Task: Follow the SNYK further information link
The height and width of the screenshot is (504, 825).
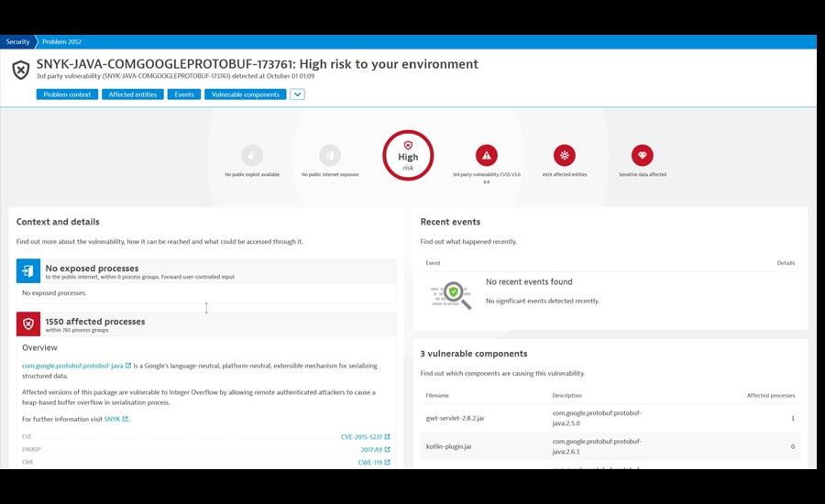Action: point(112,419)
